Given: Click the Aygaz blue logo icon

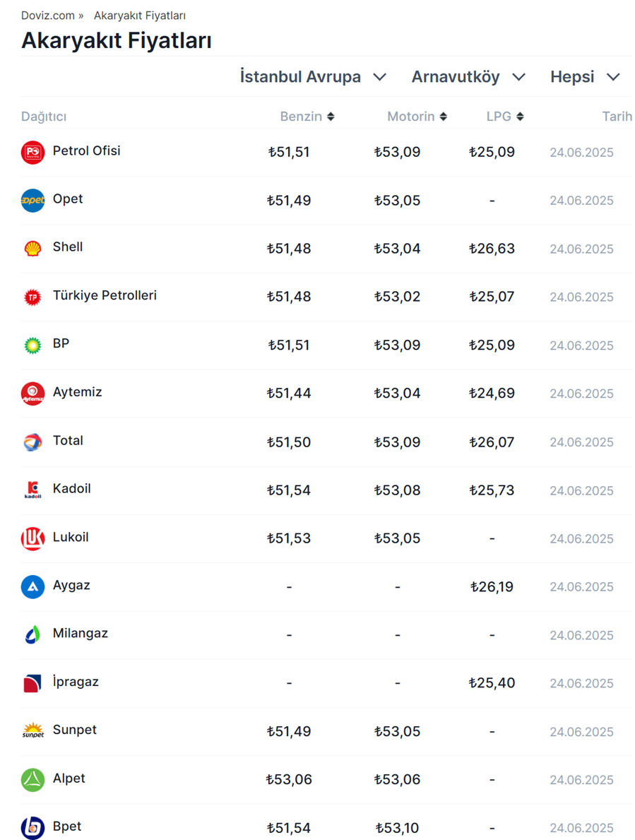Looking at the screenshot, I should (32, 586).
